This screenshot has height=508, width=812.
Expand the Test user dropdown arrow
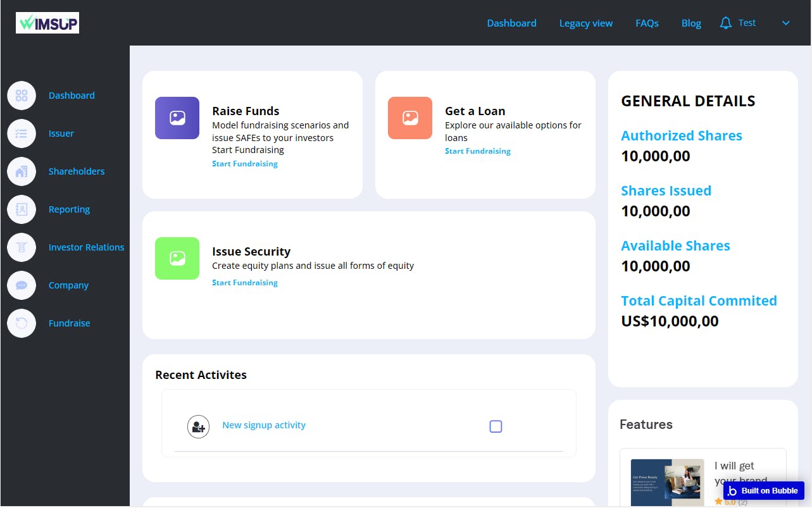tap(786, 23)
